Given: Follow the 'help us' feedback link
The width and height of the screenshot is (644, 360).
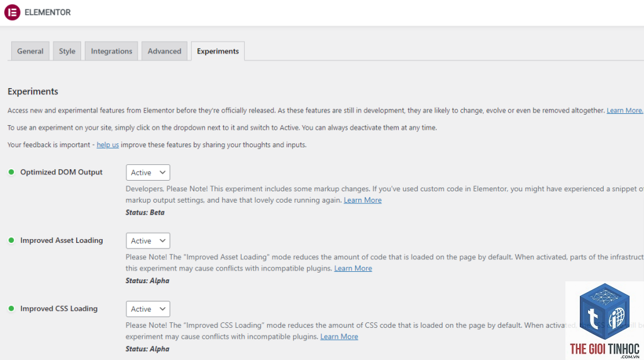Looking at the screenshot, I should click(108, 145).
